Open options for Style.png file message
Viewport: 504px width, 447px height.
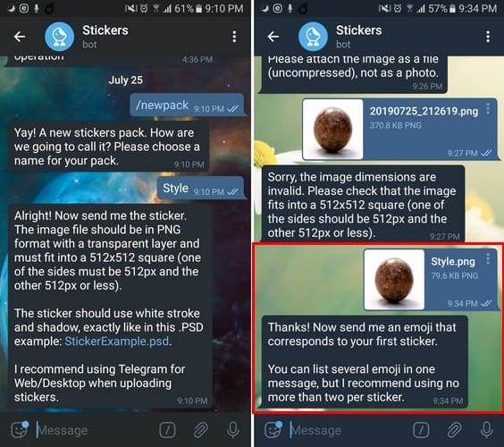pos(488,259)
